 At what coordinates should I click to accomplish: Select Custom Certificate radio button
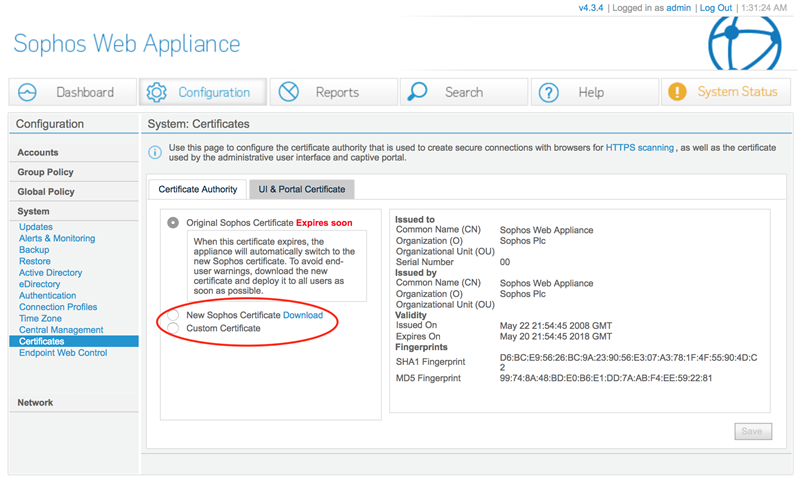click(x=173, y=328)
